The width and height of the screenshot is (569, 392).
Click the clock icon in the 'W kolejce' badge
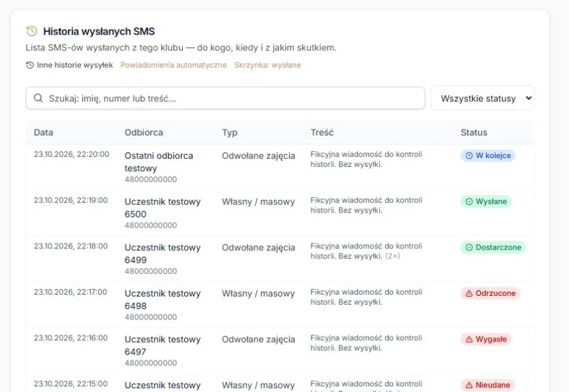[x=469, y=156]
